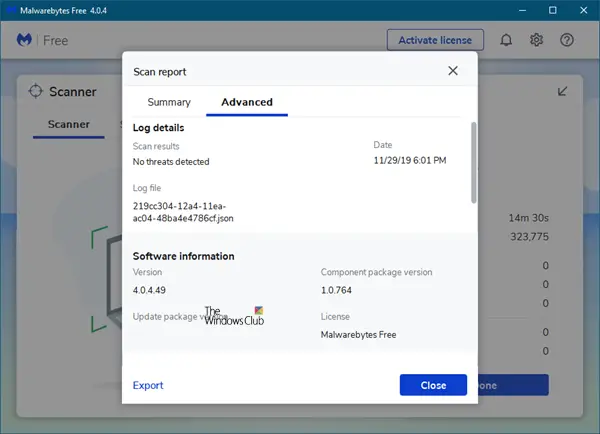Click the scan duration 14m 30s
This screenshot has height=434, width=600.
tap(528, 218)
